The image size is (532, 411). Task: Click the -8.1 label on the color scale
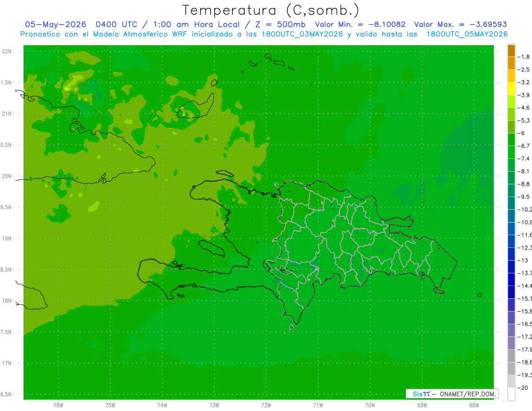pyautogui.click(x=525, y=171)
